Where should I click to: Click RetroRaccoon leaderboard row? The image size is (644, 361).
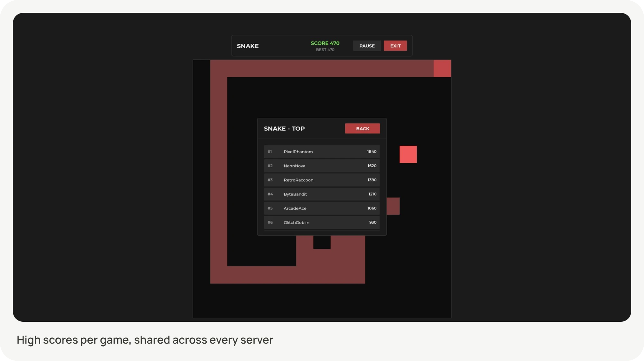(322, 180)
